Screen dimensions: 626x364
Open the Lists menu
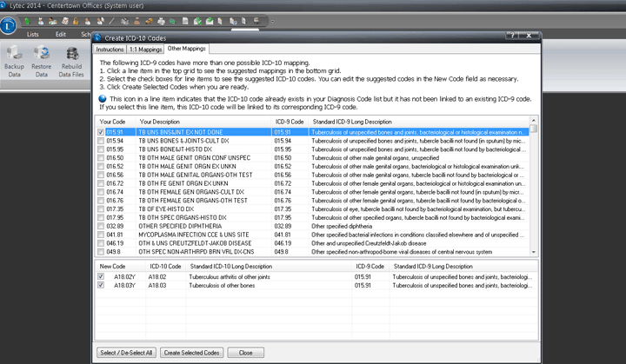tap(33, 35)
